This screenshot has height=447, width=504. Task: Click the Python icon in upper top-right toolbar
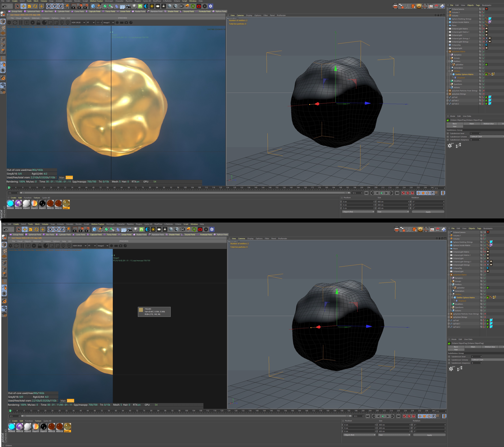coord(442,6)
